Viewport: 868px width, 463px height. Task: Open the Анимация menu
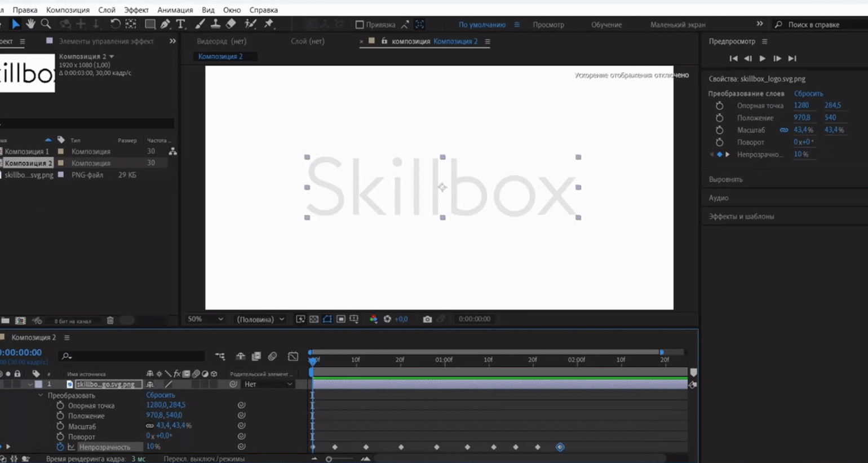(x=175, y=10)
